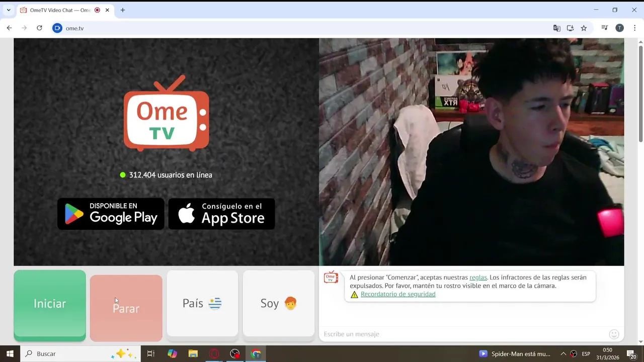Open the notification center icon

pos(631,354)
